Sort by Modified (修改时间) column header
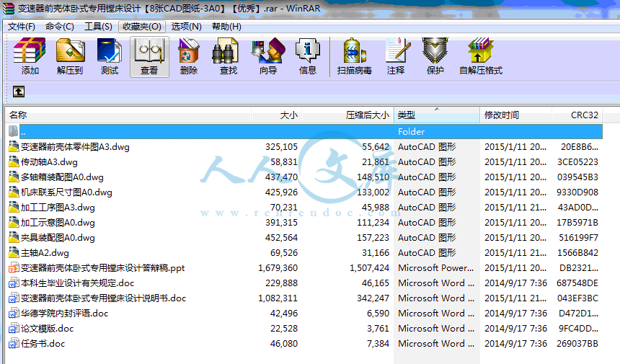620x364 pixels. point(515,115)
